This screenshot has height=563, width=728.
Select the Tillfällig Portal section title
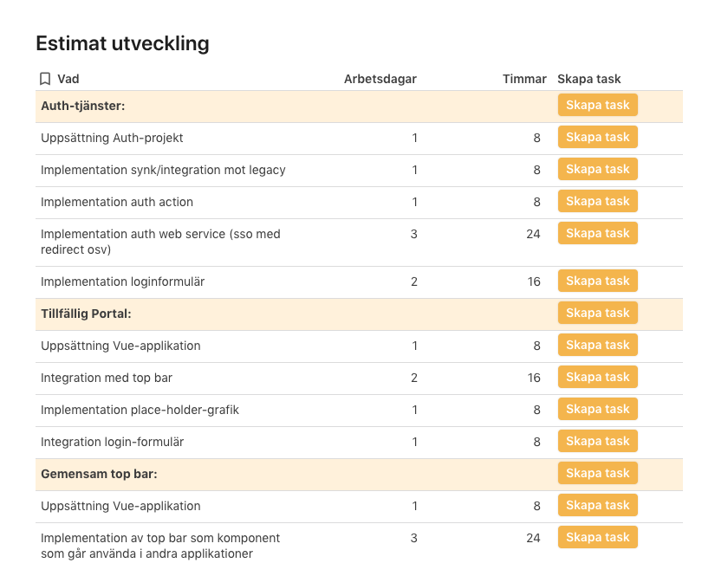(86, 314)
